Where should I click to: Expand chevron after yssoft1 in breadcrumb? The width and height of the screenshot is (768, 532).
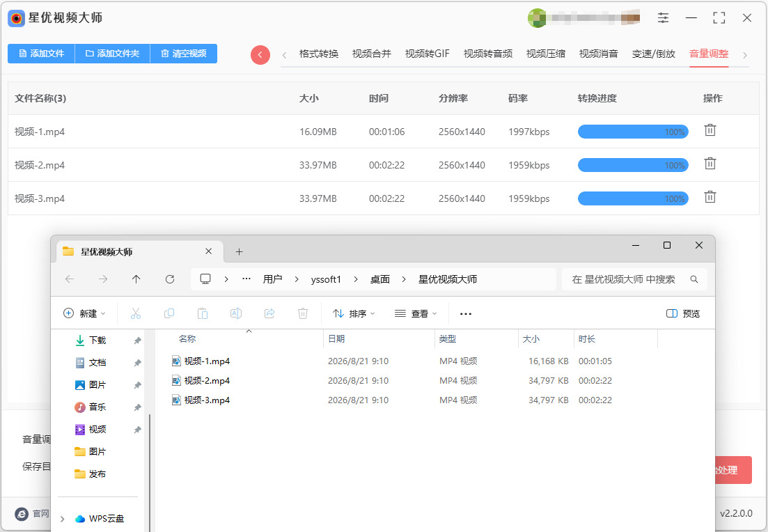(x=356, y=279)
